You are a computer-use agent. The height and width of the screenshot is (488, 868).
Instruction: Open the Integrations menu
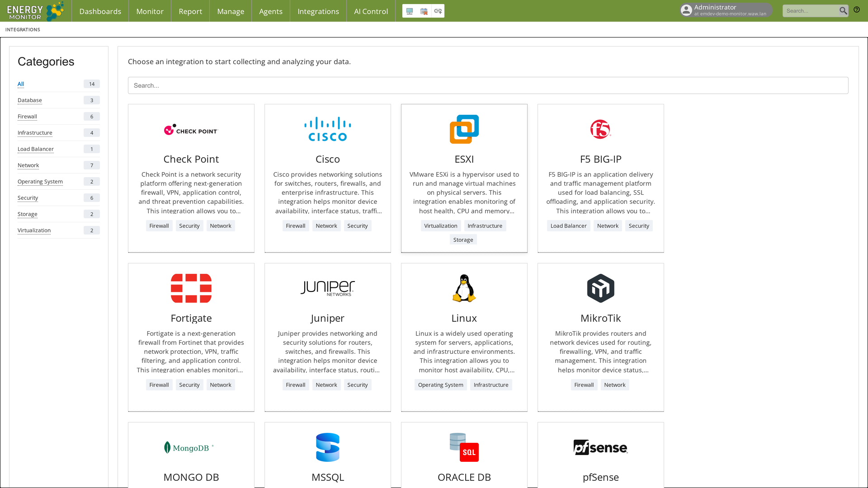coord(318,11)
